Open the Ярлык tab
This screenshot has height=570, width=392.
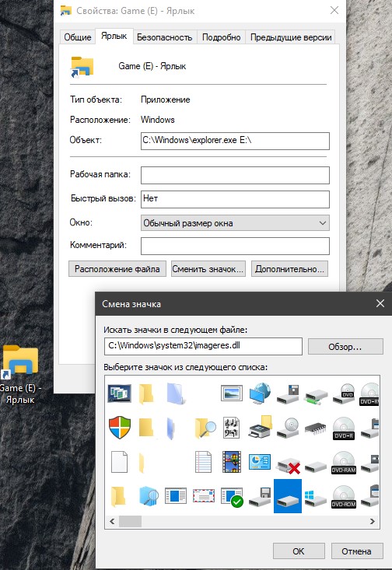114,36
